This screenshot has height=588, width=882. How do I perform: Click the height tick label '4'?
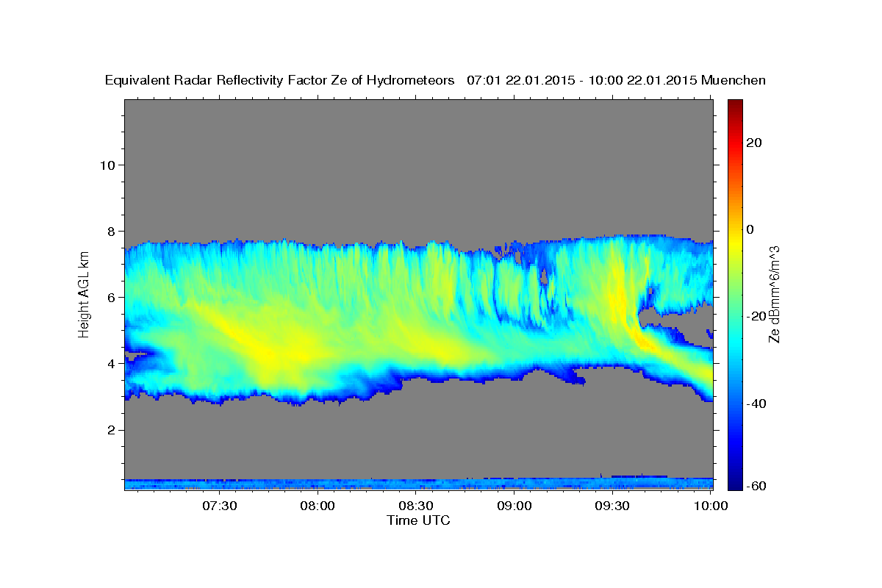[x=110, y=363]
